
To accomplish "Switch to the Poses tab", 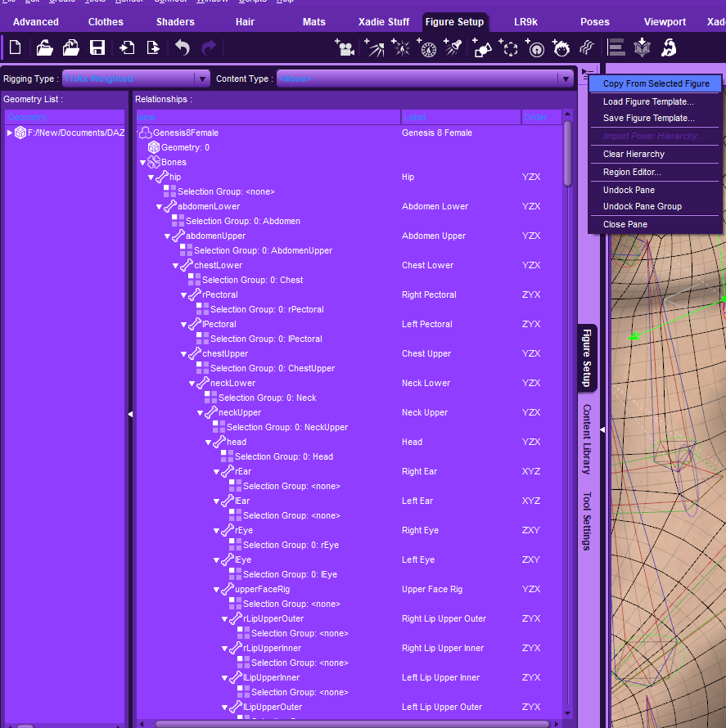I will point(594,22).
